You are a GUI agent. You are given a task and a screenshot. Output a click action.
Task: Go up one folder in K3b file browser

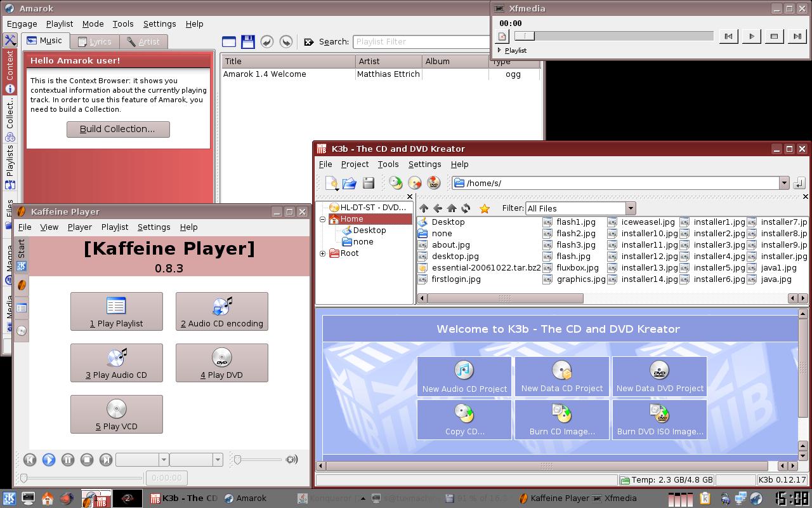click(424, 208)
